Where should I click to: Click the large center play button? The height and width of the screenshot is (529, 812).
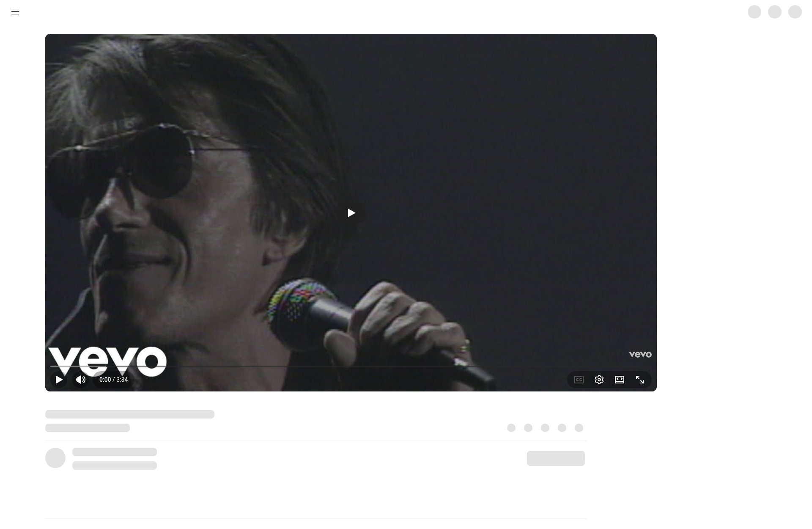tap(351, 213)
